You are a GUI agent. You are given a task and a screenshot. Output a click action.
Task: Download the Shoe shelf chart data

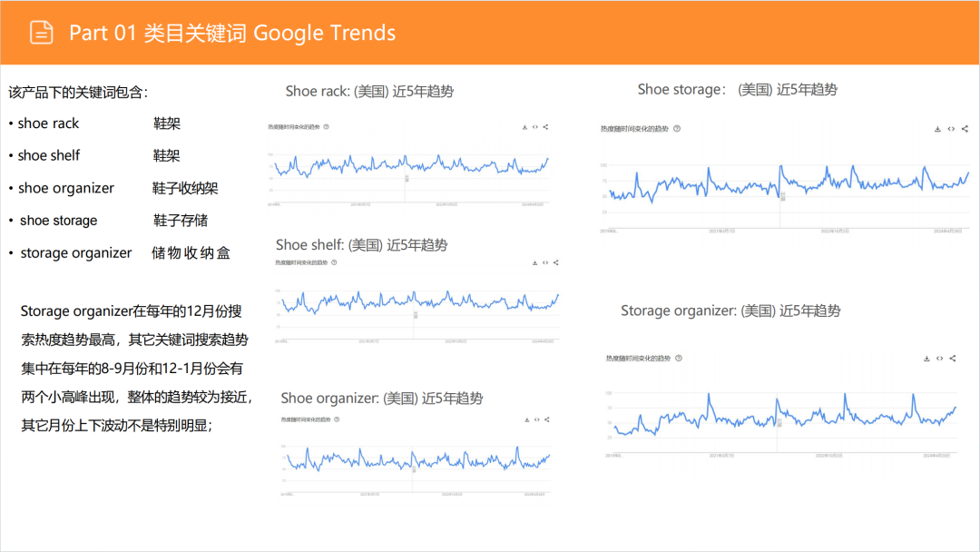pos(534,262)
